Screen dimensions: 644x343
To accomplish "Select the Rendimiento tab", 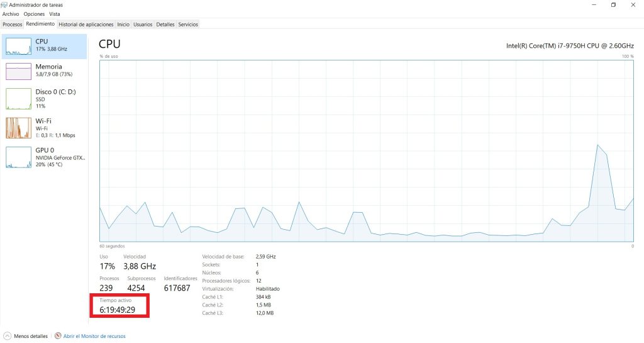I will click(x=40, y=25).
